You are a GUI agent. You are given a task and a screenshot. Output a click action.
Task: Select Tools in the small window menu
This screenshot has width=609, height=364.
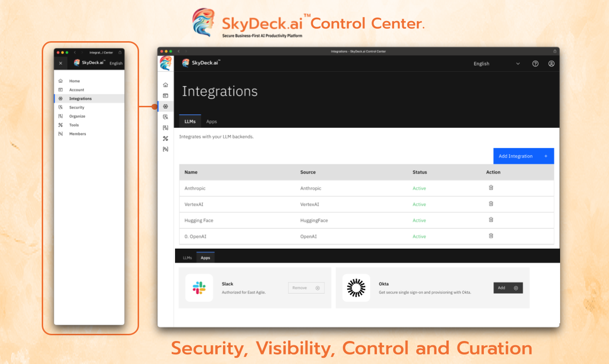[x=89, y=125]
